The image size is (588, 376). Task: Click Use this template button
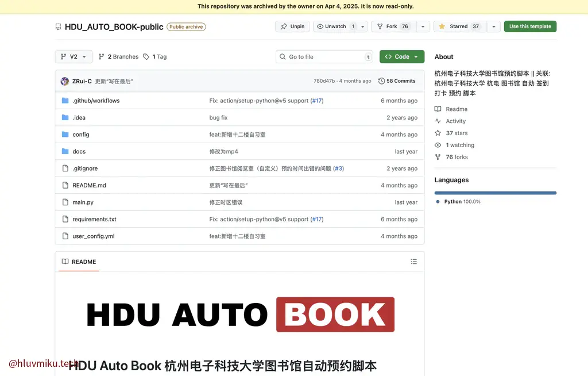click(530, 26)
